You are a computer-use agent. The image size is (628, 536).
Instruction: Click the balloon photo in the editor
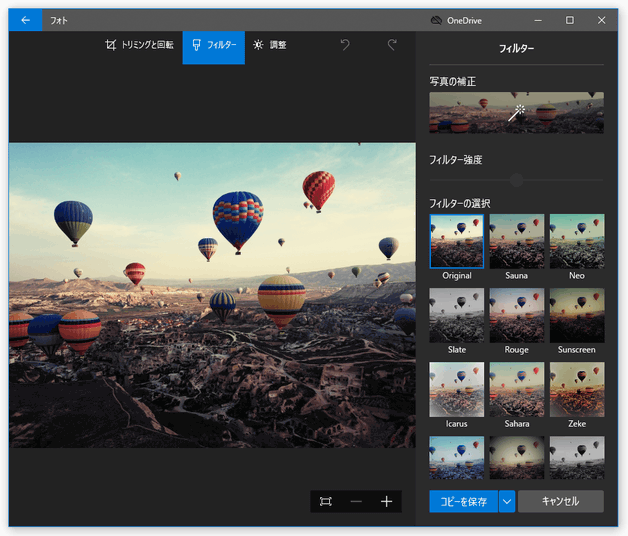[x=212, y=295]
